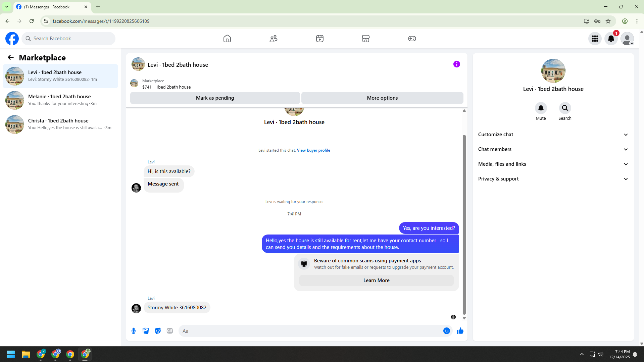Open the taskbar clock showing 7:44 PM

(620, 354)
